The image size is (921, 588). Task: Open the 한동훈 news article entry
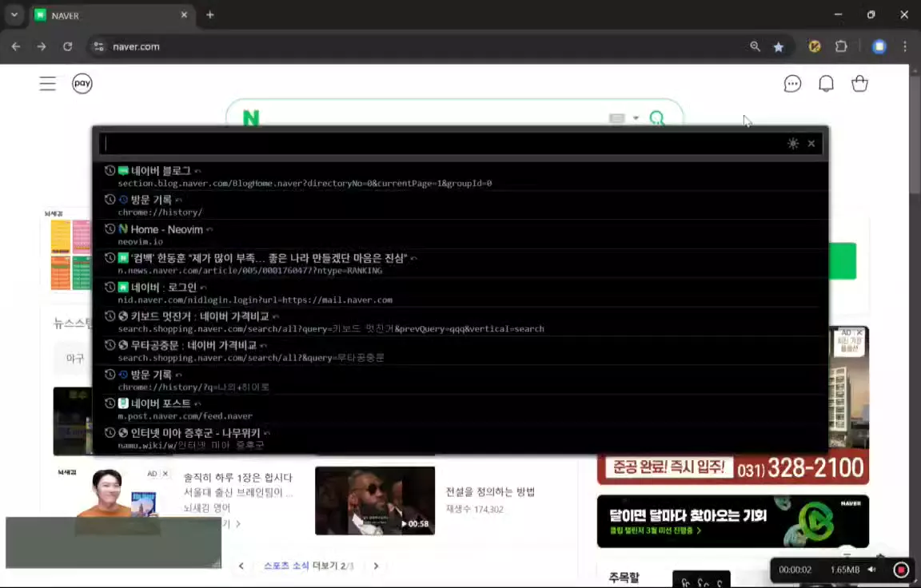point(460,264)
